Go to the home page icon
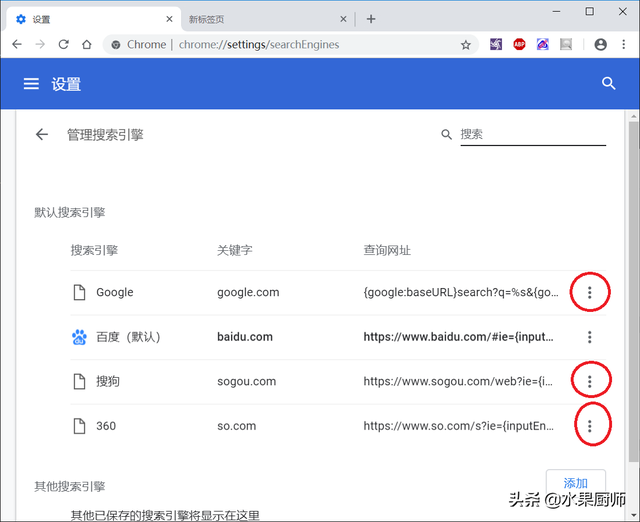 point(87,44)
